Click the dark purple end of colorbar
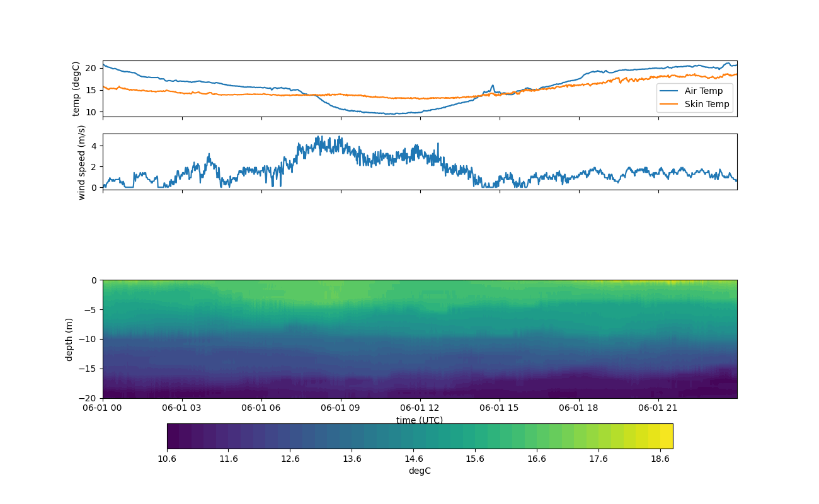 (173, 436)
